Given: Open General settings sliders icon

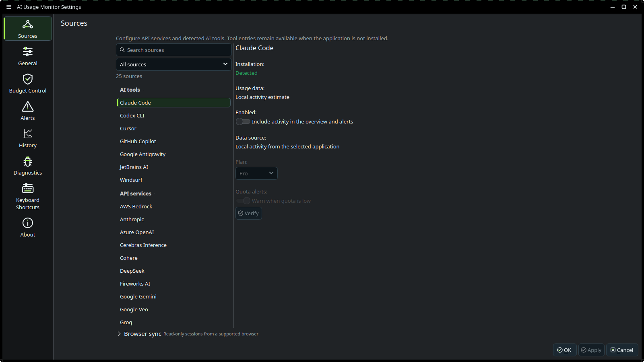Looking at the screenshot, I should [28, 51].
